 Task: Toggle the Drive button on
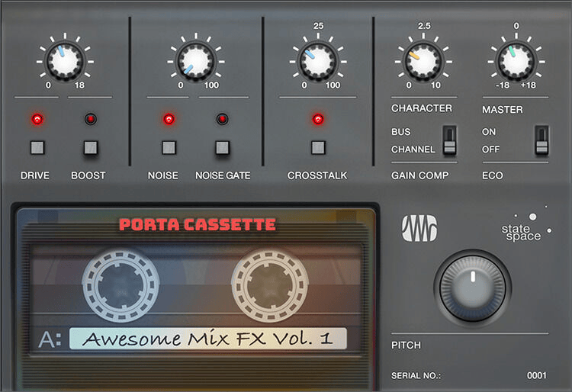[x=35, y=148]
